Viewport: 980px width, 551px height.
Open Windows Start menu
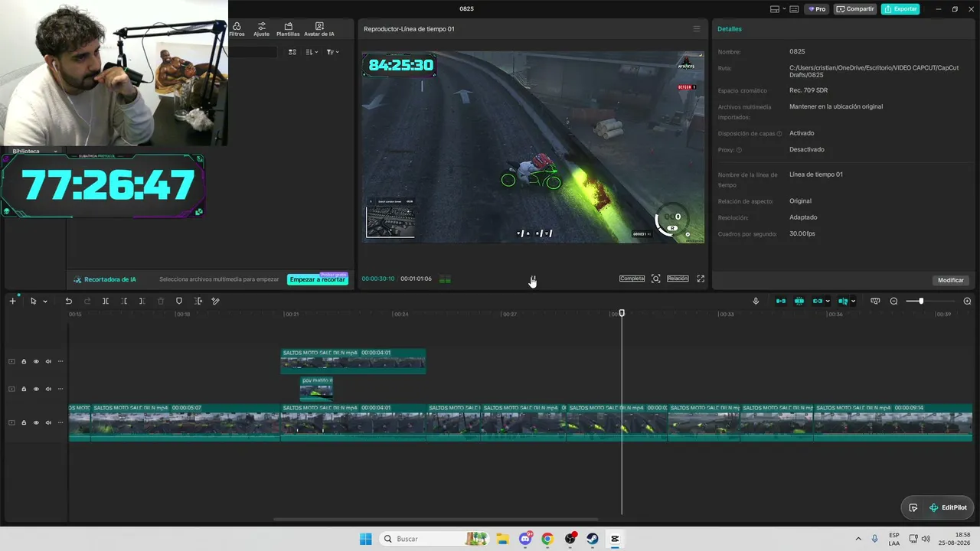[x=366, y=539]
